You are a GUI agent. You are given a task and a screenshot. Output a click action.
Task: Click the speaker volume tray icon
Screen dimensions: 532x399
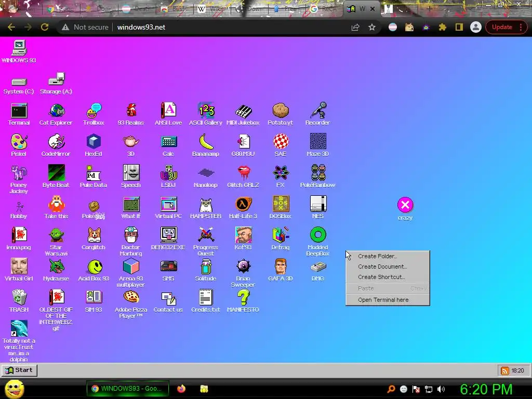tap(441, 389)
